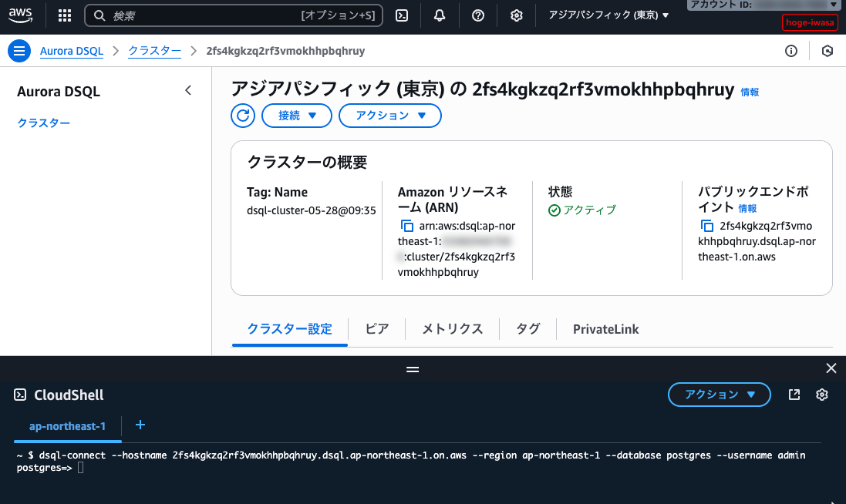Viewport: 846px width, 504px height.
Task: Open CloudShell in a new browser tab
Action: pos(794,395)
